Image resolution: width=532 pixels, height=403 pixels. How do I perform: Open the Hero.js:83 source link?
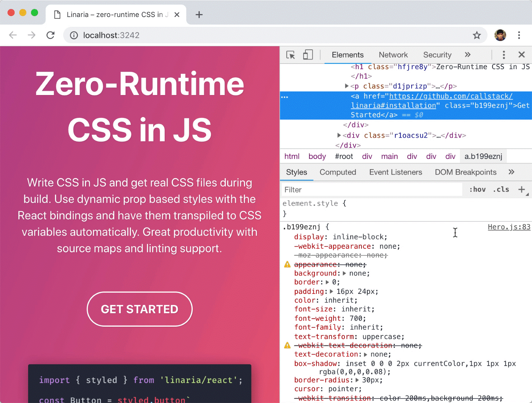(509, 227)
